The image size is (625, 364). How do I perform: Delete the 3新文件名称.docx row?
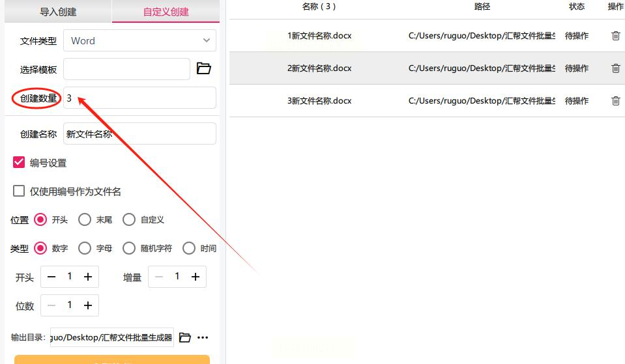coord(615,101)
